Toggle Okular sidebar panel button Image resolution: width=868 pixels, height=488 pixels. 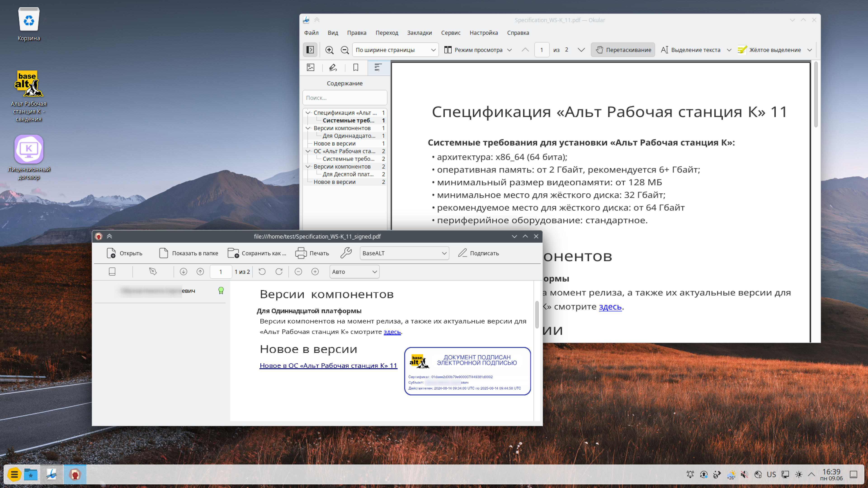(x=310, y=50)
